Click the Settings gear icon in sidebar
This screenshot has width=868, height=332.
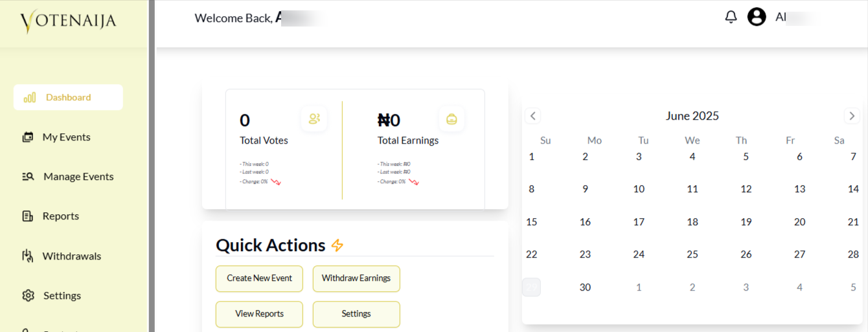(x=28, y=296)
